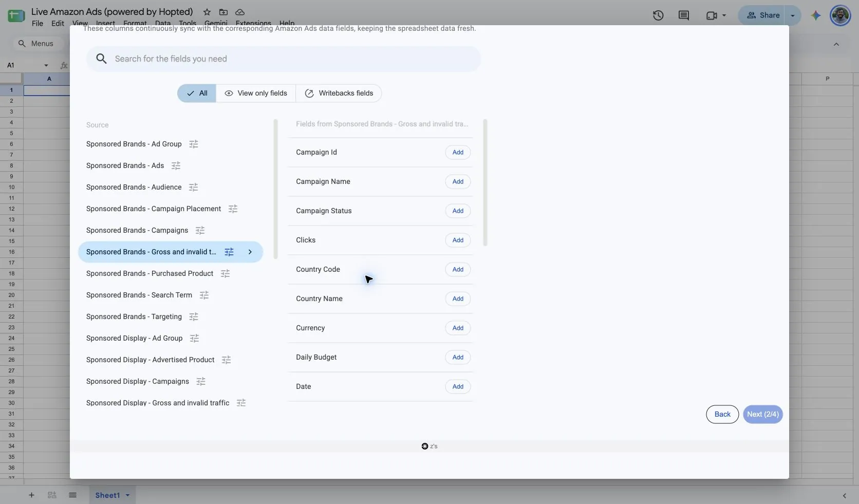Start a meeting with the camera icon
The image size is (859, 504).
click(x=712, y=15)
